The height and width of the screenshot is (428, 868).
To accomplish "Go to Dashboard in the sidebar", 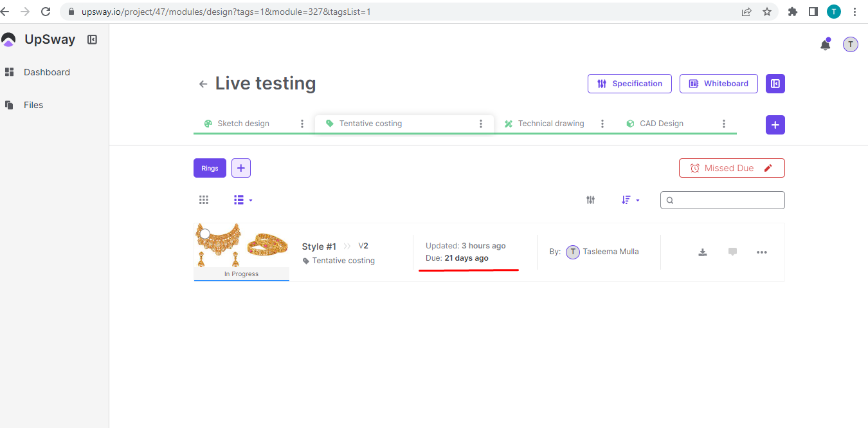I will pyautogui.click(x=46, y=72).
